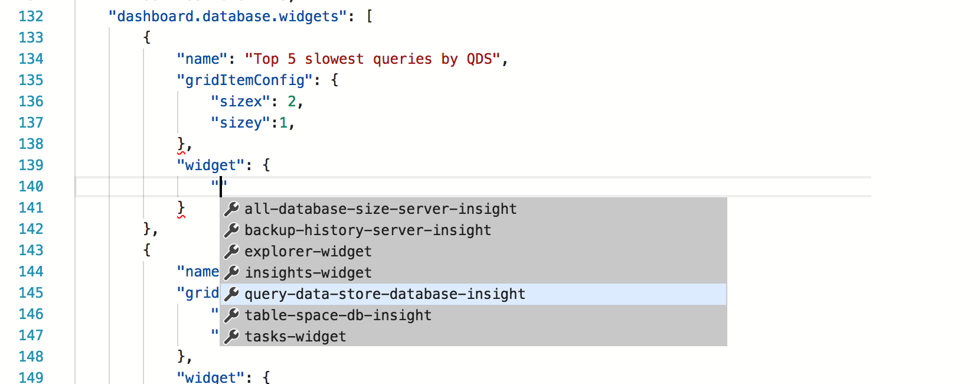
Task: Select the explorer-widget suggestion
Action: (x=309, y=252)
